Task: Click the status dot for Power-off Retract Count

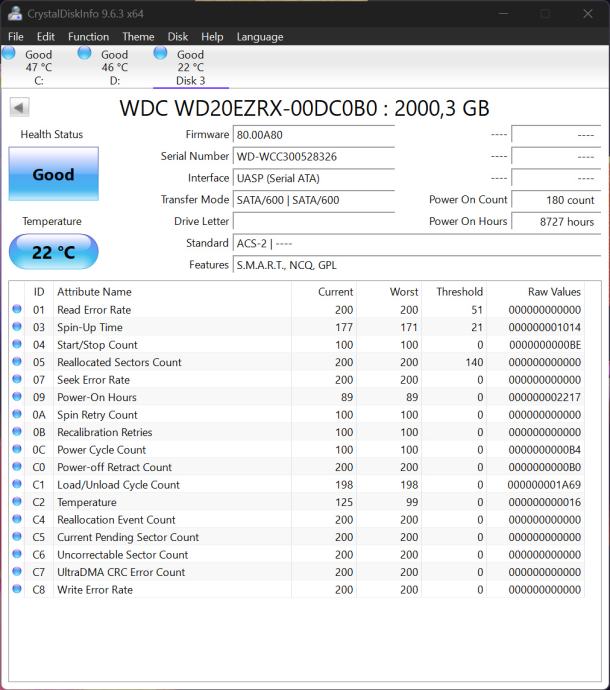Action: coord(17,466)
